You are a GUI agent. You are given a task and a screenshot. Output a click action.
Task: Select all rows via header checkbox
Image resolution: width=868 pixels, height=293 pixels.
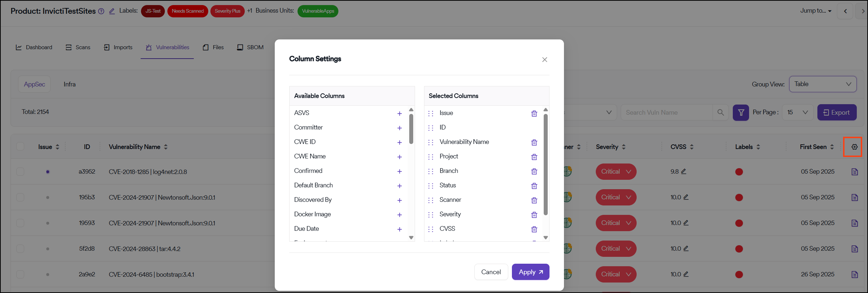(x=20, y=146)
